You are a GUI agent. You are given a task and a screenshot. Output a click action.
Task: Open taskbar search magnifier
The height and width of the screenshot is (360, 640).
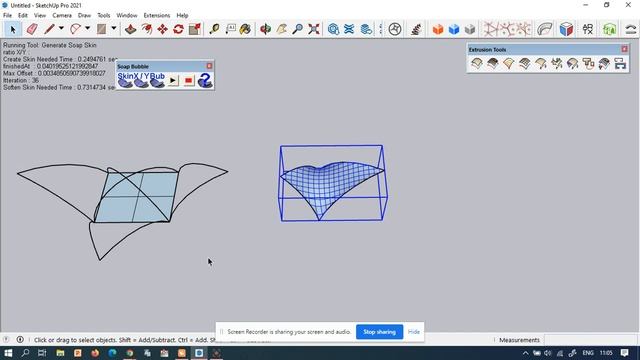tap(25, 353)
